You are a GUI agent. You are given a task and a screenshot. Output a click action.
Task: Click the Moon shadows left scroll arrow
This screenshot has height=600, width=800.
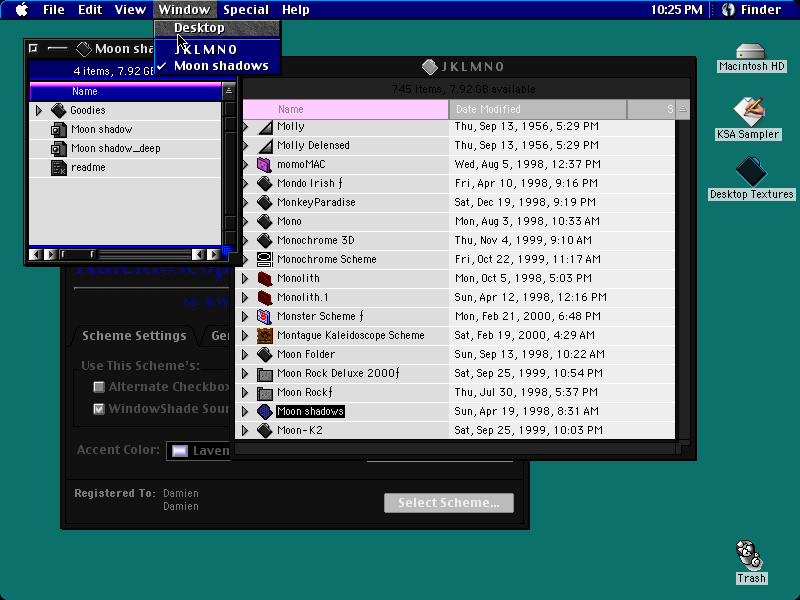[x=35, y=254]
